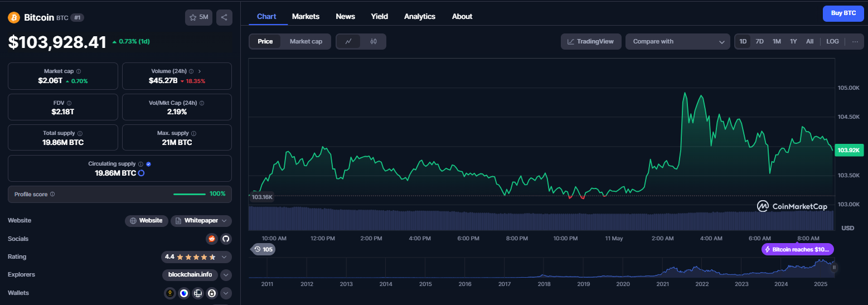This screenshot has width=868, height=305.
Task: Click the 21M BTC max supply value
Action: pyautogui.click(x=177, y=143)
